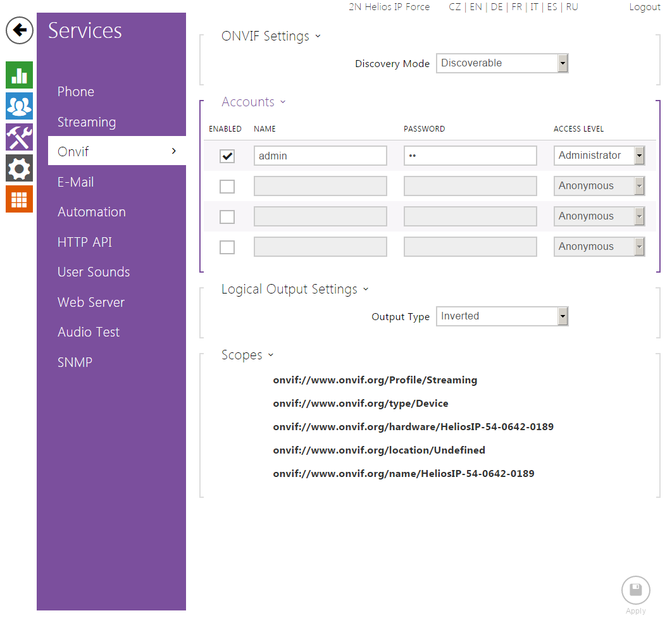Viewport: 672px width, 625px height.
Task: Open the Administrator access level dropdown
Action: [x=599, y=156]
